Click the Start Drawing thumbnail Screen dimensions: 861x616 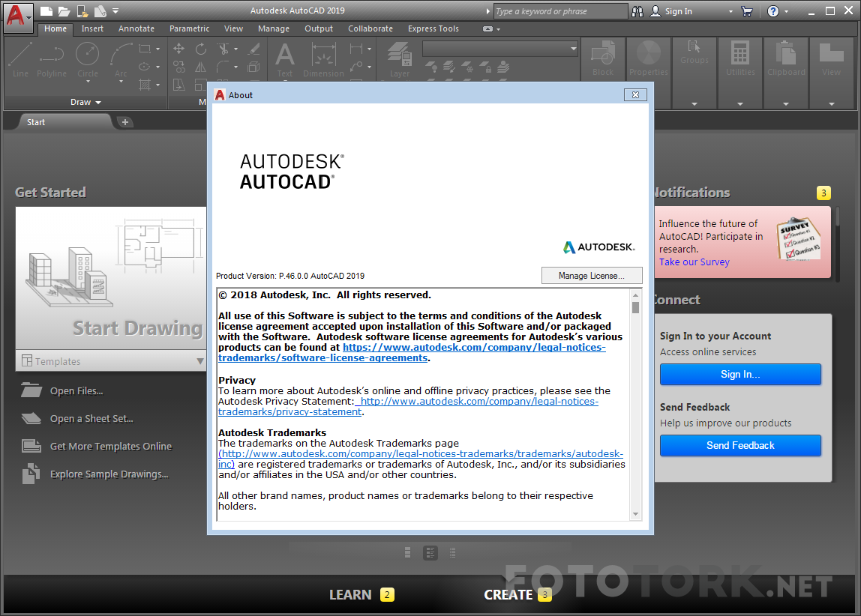point(111,278)
